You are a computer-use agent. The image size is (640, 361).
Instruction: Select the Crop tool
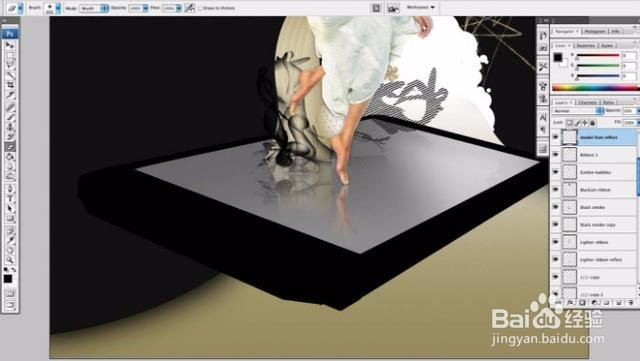(10, 85)
